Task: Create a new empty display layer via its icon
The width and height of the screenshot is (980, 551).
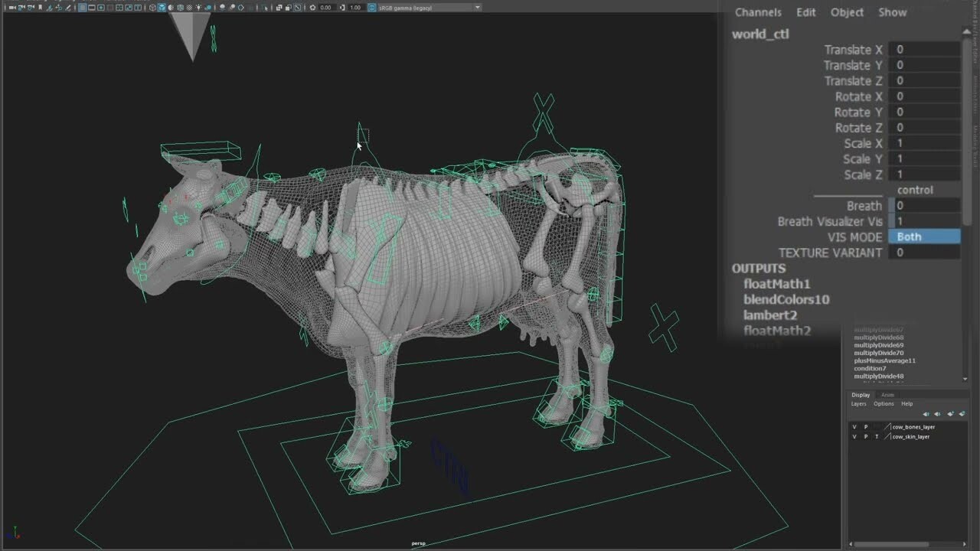Action: coord(950,413)
